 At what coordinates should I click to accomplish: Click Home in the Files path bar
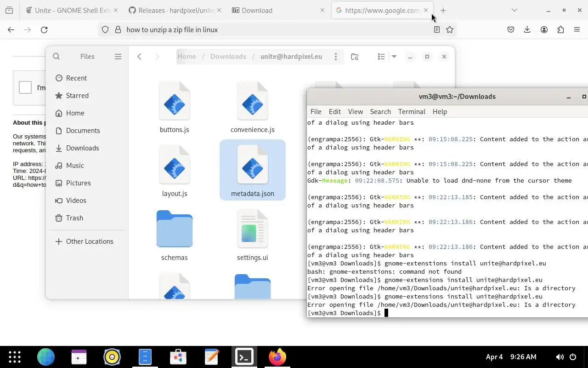(x=187, y=57)
